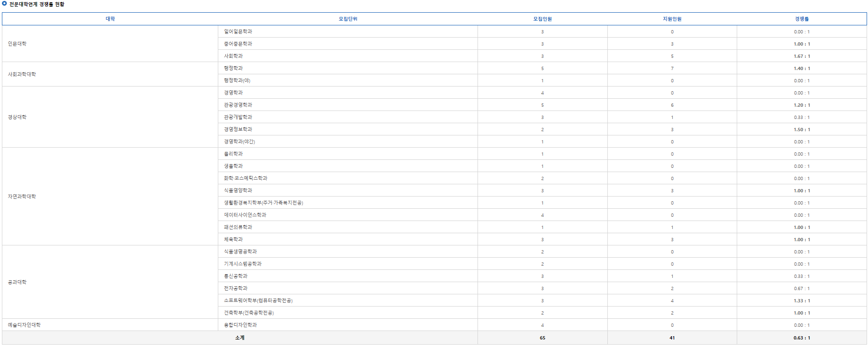This screenshot has height=347, width=868.
Task: Click the 경쟁률 column header
Action: click(x=802, y=19)
